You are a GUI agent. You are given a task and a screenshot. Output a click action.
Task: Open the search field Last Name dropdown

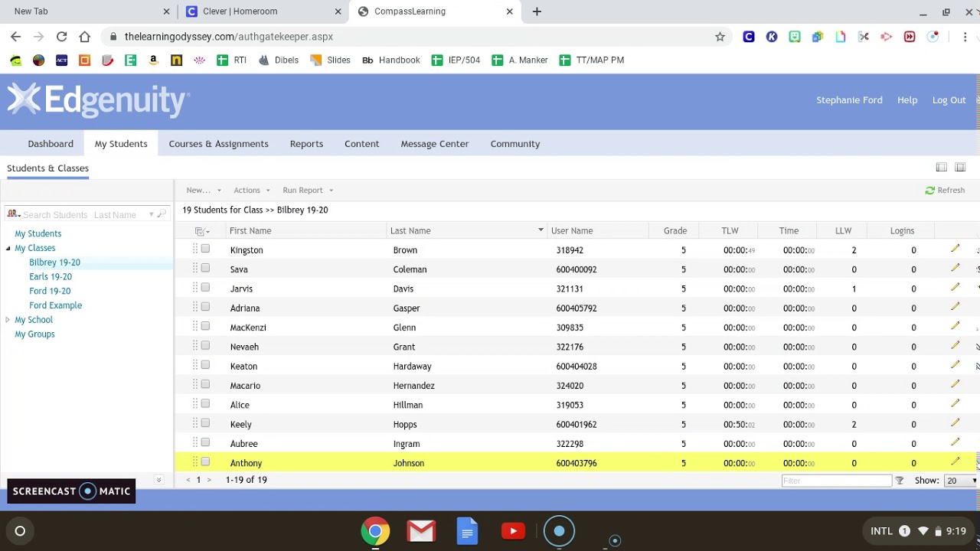pos(151,215)
